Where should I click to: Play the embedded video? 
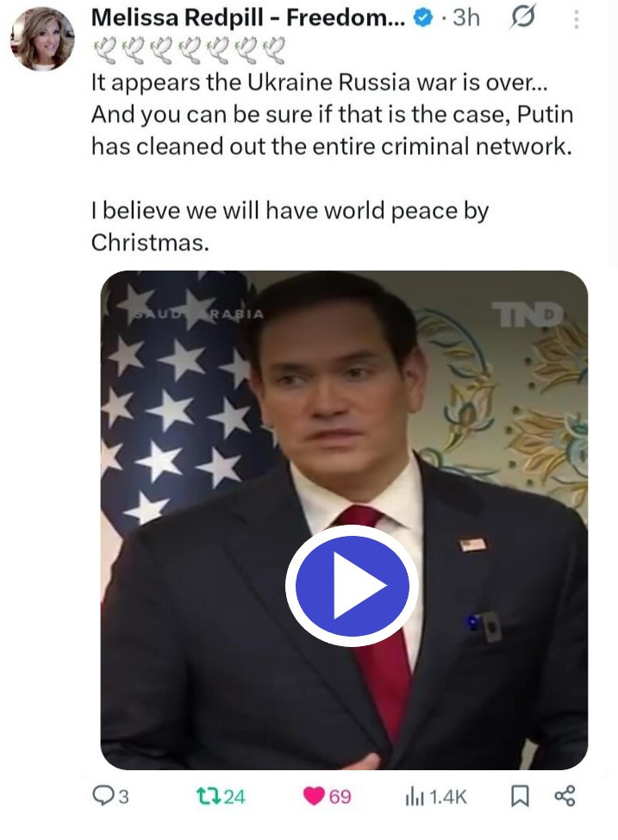pyautogui.click(x=352, y=586)
